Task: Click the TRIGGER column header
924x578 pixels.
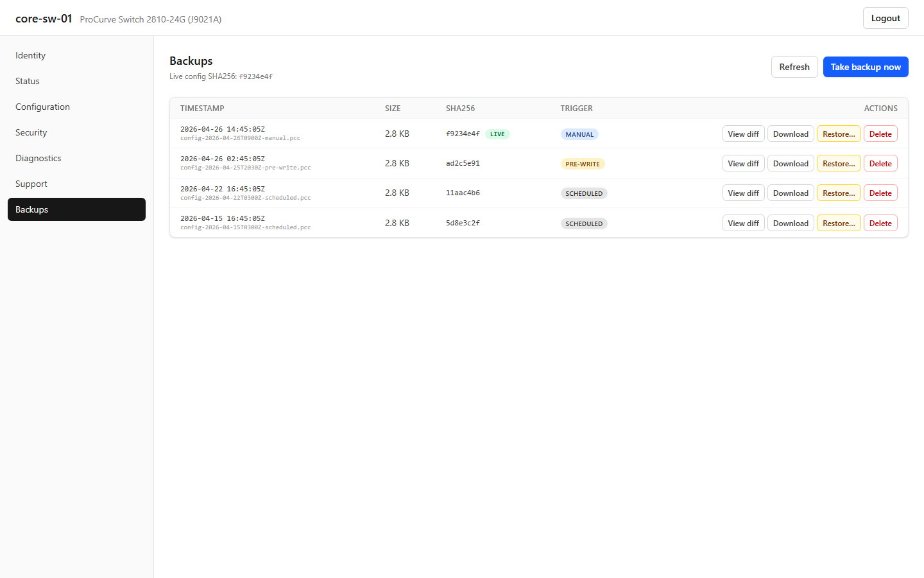Action: point(576,109)
